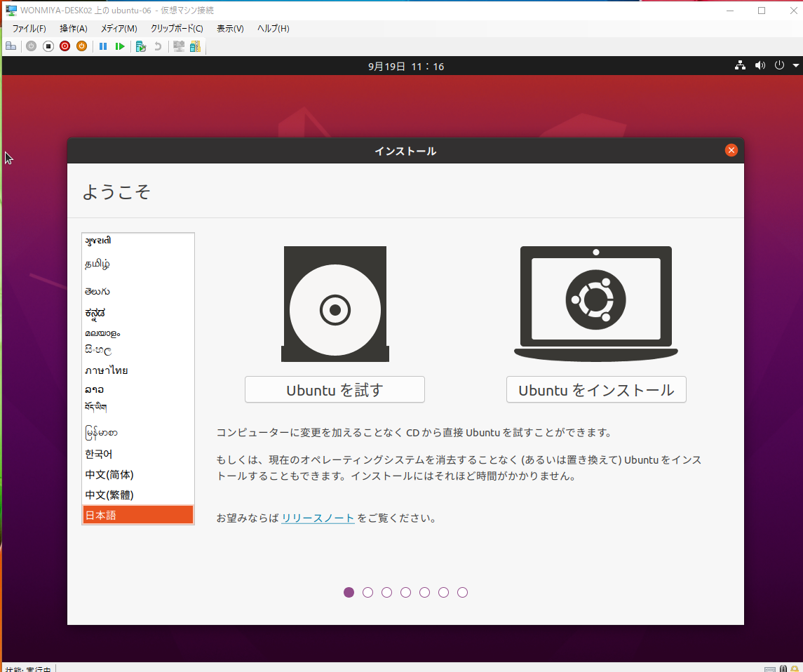Maximize the virtual machine connection window
Viewport: 803px width, 672px height.
(762, 11)
